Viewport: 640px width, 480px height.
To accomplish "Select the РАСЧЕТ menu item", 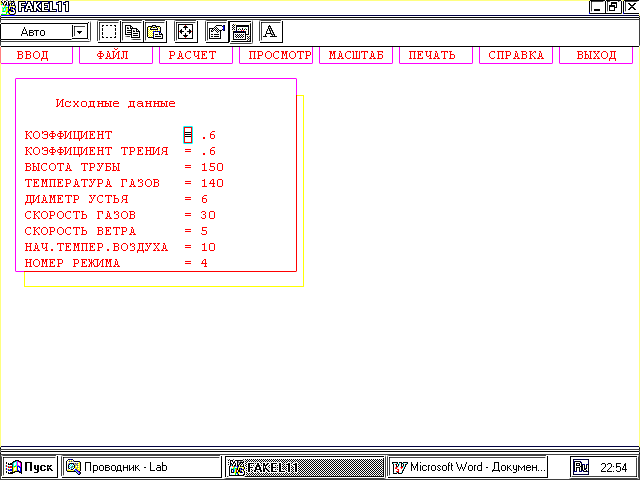I will click(196, 56).
